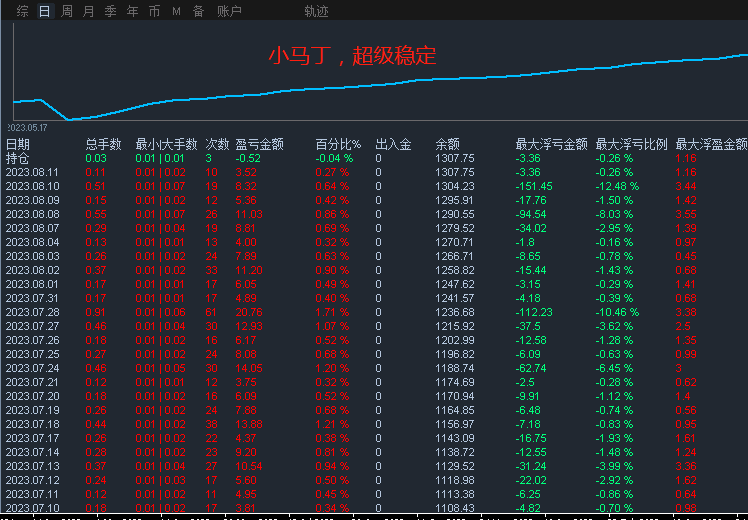Click balance value 1236.68
The height and width of the screenshot is (520, 748).
coord(455,312)
